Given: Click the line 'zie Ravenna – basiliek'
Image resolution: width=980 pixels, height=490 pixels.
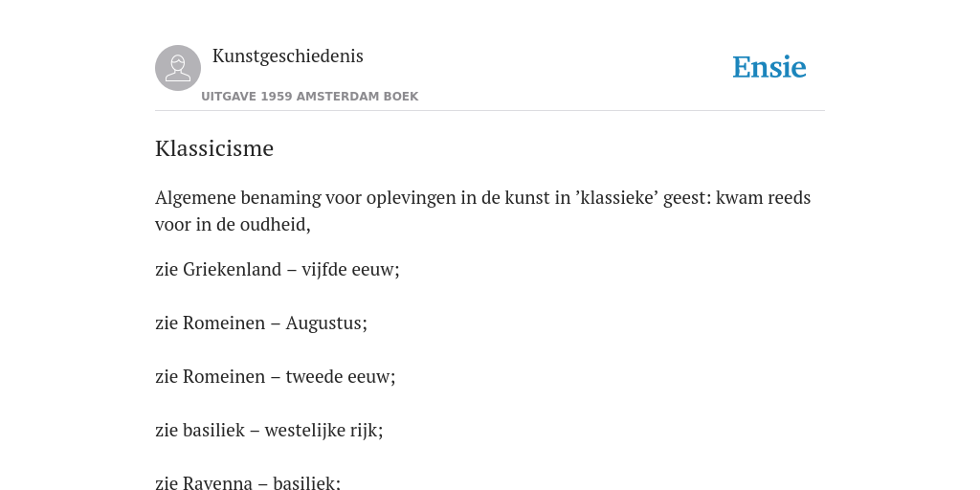Looking at the screenshot, I should coord(248,483).
